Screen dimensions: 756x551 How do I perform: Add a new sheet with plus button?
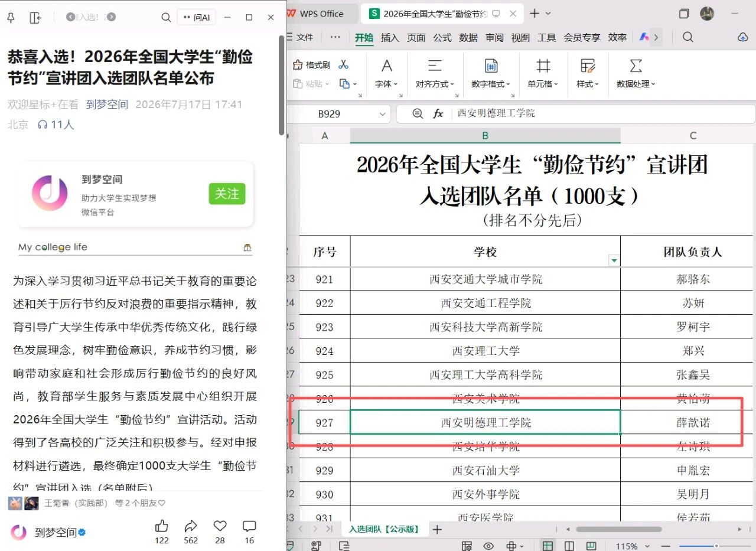[x=437, y=530]
